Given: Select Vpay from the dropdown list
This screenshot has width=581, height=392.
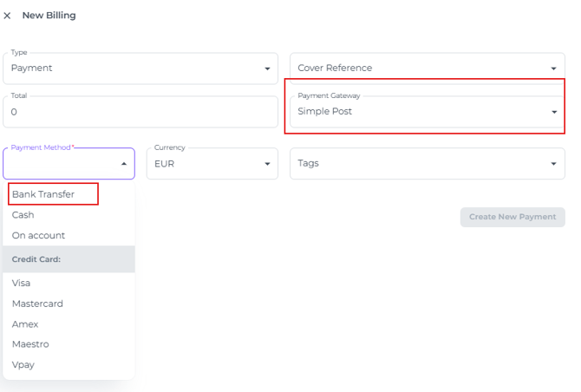Looking at the screenshot, I should tap(23, 365).
